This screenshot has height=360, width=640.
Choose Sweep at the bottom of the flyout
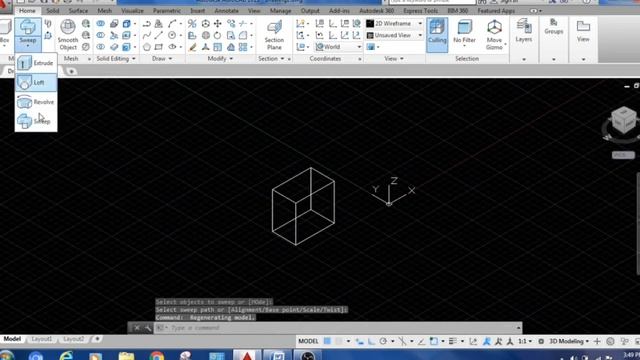[x=36, y=121]
